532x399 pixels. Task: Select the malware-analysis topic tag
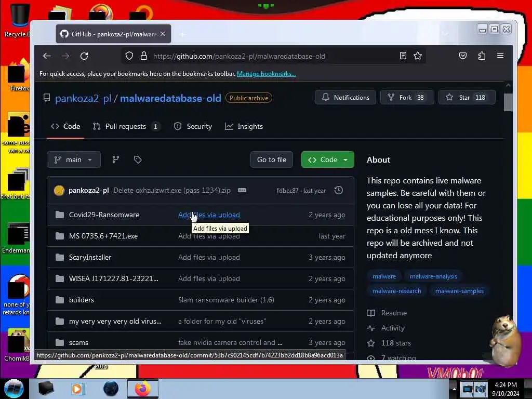pyautogui.click(x=433, y=276)
